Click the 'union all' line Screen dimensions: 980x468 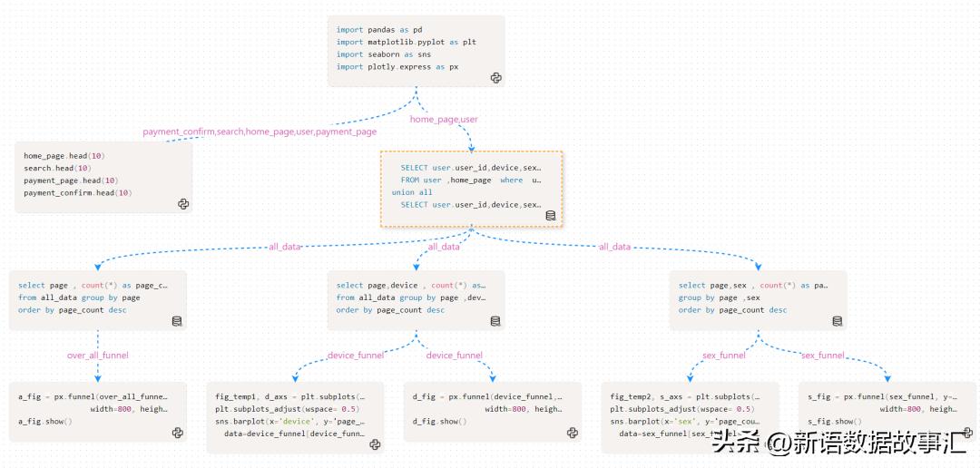pyautogui.click(x=412, y=192)
